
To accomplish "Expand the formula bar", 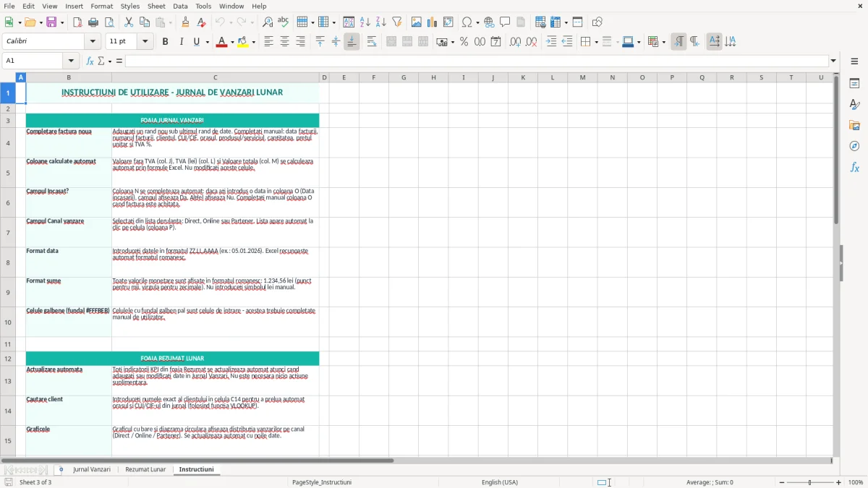I will 833,61.
